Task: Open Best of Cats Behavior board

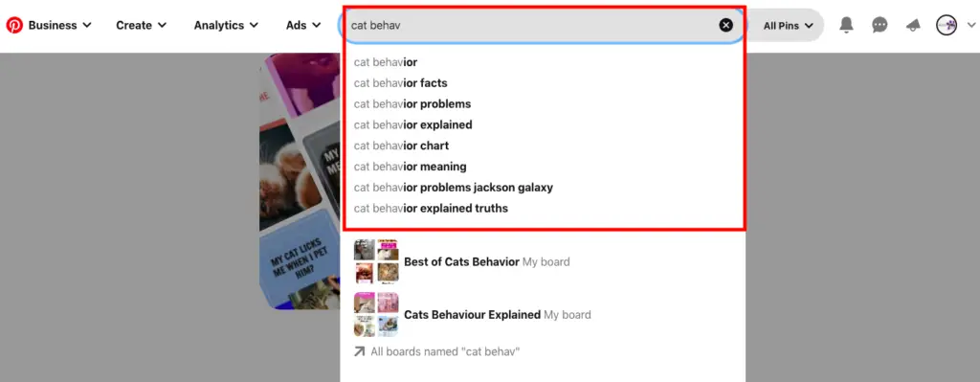Action: point(462,262)
